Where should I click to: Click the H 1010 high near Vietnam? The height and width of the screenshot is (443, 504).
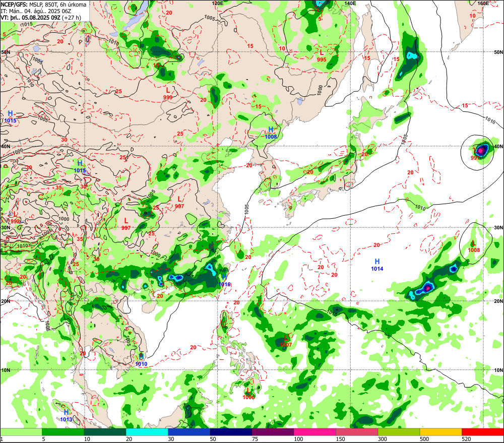[x=141, y=360]
